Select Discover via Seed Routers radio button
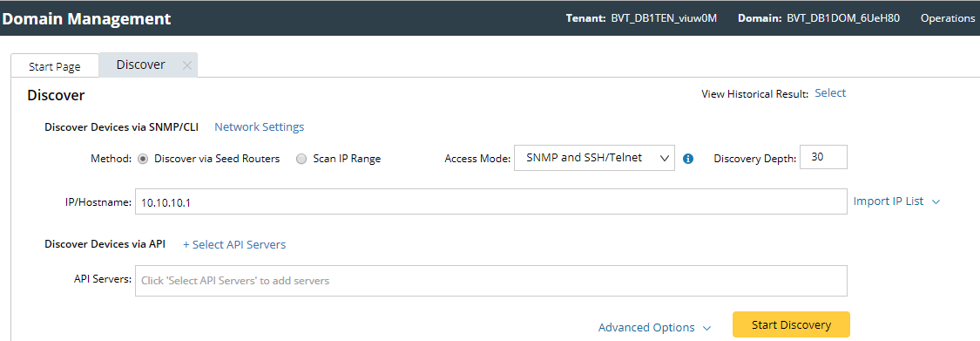Image resolution: width=980 pixels, height=341 pixels. [x=143, y=159]
